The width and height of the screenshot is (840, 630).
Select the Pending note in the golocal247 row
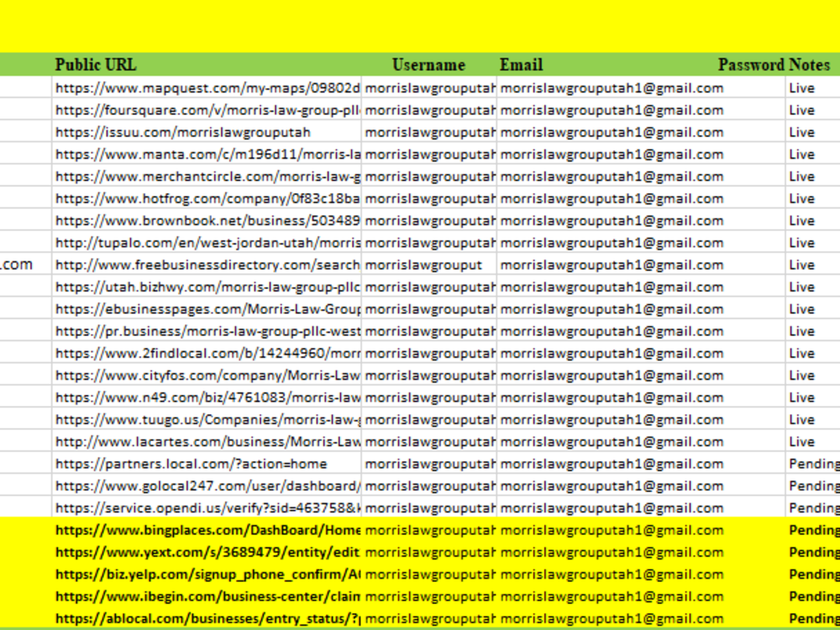point(814,486)
